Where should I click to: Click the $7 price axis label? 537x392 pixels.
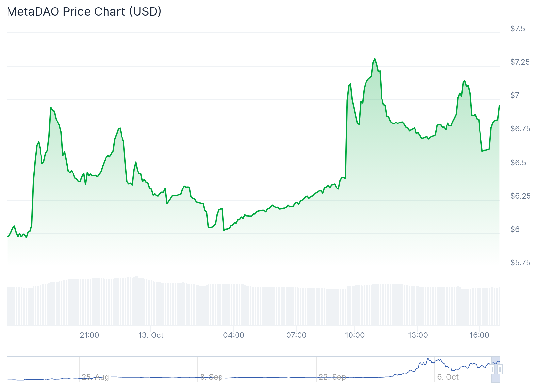515,95
